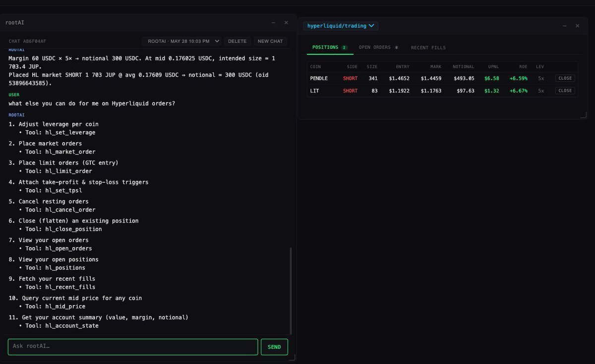Screen dimensions: 595x364
Task: Switch to the POSITIONS tab
Action: coord(330,48)
